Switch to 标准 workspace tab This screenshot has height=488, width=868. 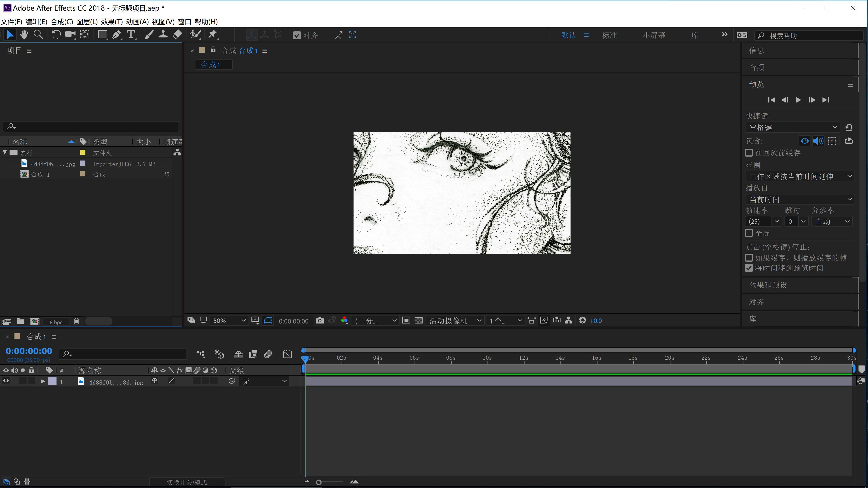[609, 35]
